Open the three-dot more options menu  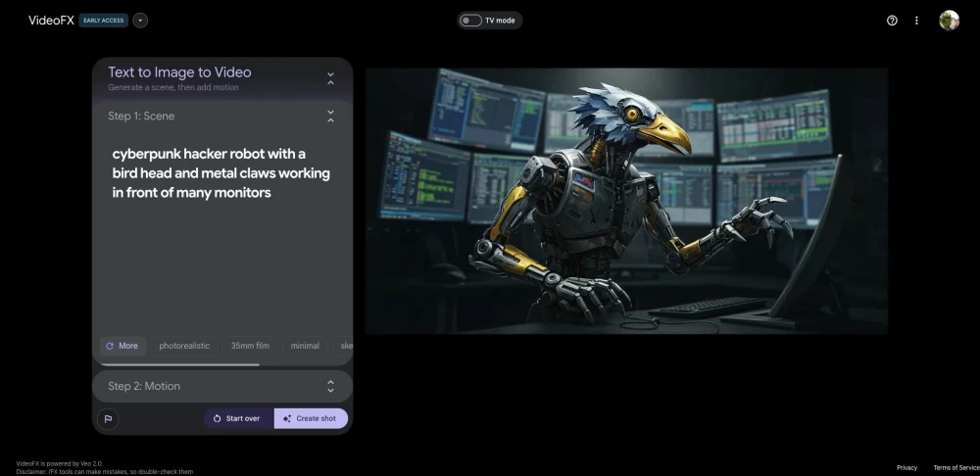click(917, 21)
